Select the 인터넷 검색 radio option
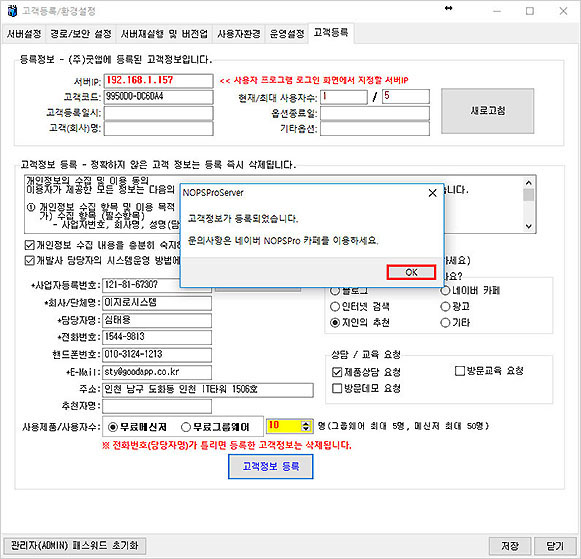This screenshot has width=581, height=559. [x=335, y=306]
